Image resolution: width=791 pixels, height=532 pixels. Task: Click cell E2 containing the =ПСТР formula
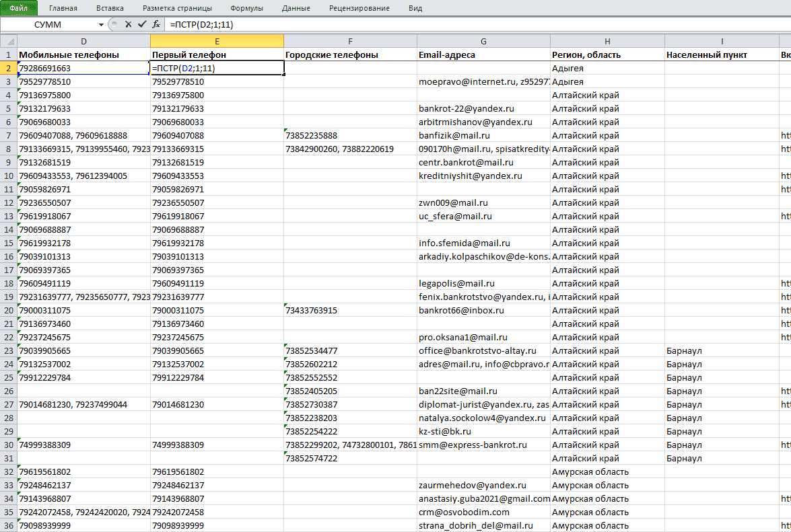point(217,68)
